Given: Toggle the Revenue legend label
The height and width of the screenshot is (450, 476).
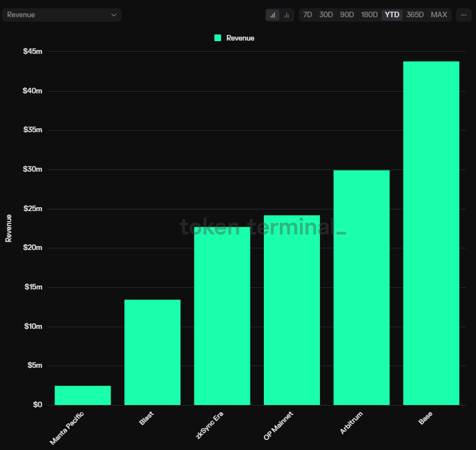Looking at the screenshot, I should [x=240, y=38].
